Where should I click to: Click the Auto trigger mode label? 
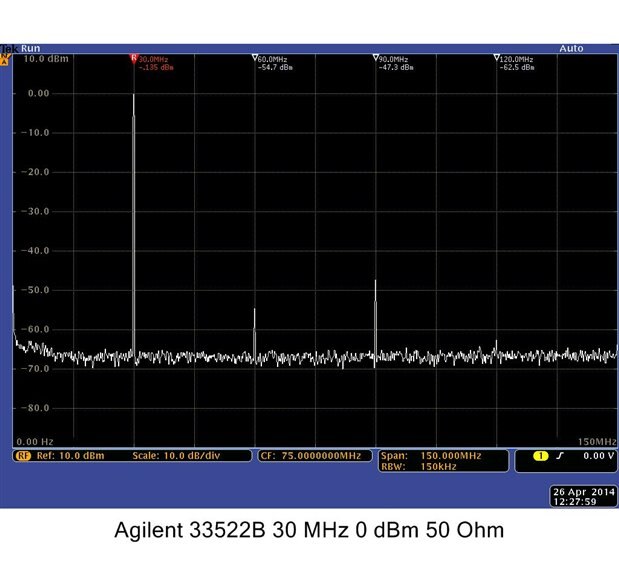pyautogui.click(x=571, y=49)
